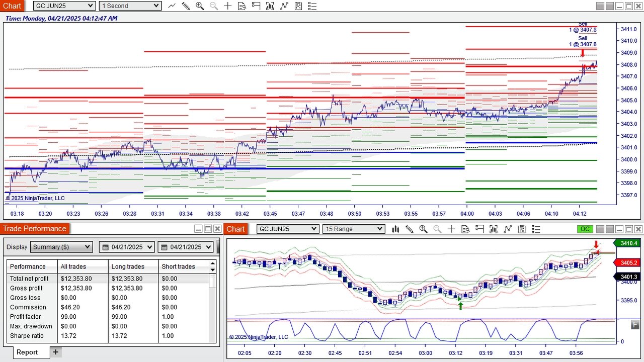Zoom out on the 15 Range chart
Image resolution: width=644 pixels, height=362 pixels.
pyautogui.click(x=437, y=229)
